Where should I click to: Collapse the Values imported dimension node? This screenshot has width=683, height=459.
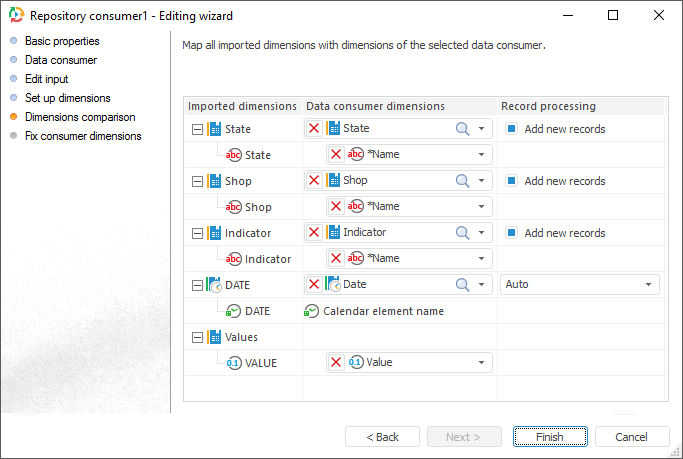[197, 337]
